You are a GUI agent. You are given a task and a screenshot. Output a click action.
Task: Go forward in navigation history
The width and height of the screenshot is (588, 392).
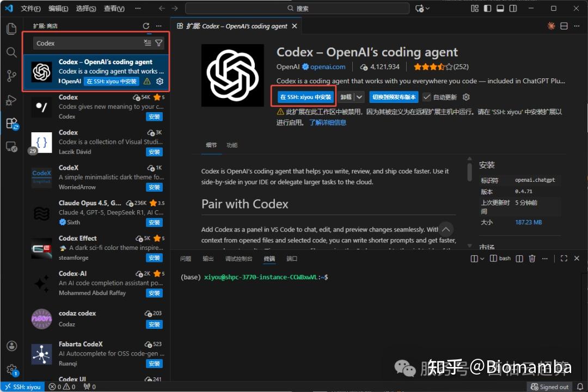click(x=175, y=8)
